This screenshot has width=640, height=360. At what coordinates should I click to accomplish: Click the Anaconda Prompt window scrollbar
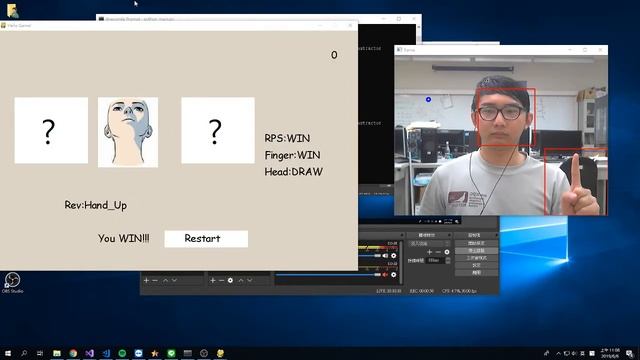click(x=419, y=33)
